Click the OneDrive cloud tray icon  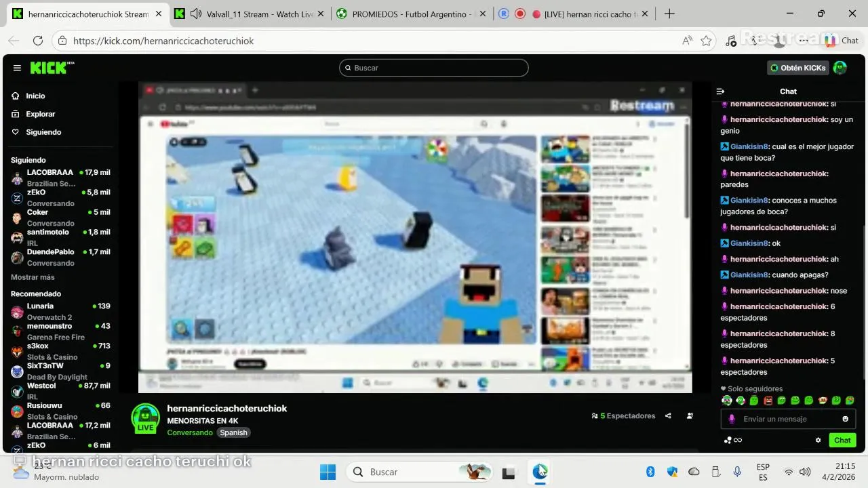694,472
